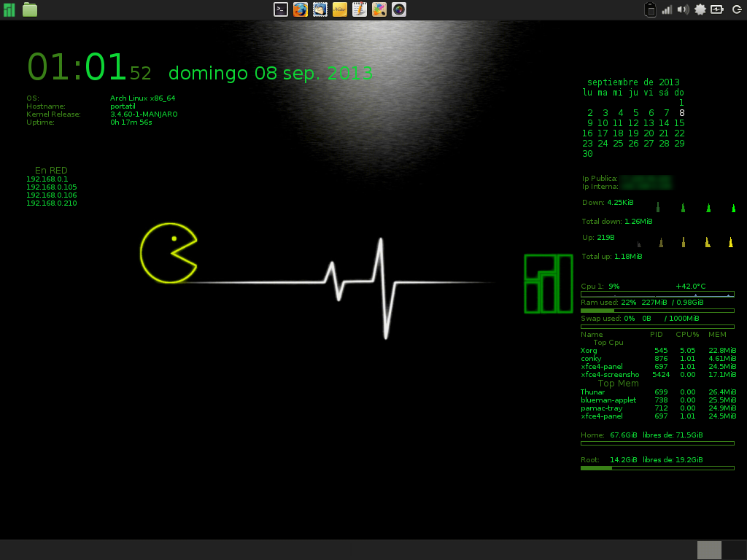
Task: Click the volume speaker icon
Action: point(683,9)
